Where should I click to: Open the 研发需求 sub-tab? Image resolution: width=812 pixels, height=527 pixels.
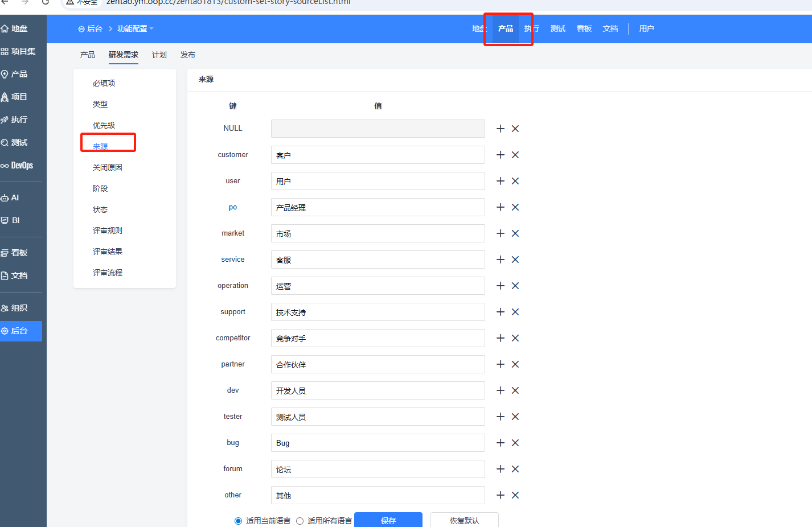click(124, 55)
